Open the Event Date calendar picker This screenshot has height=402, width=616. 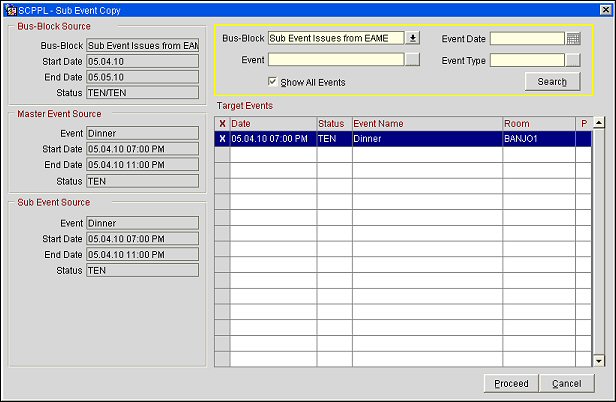click(573, 38)
